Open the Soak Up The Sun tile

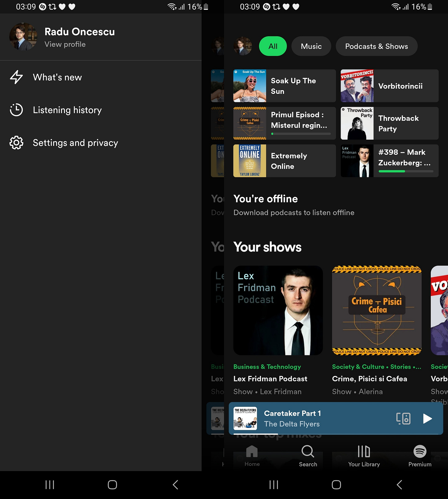click(285, 86)
